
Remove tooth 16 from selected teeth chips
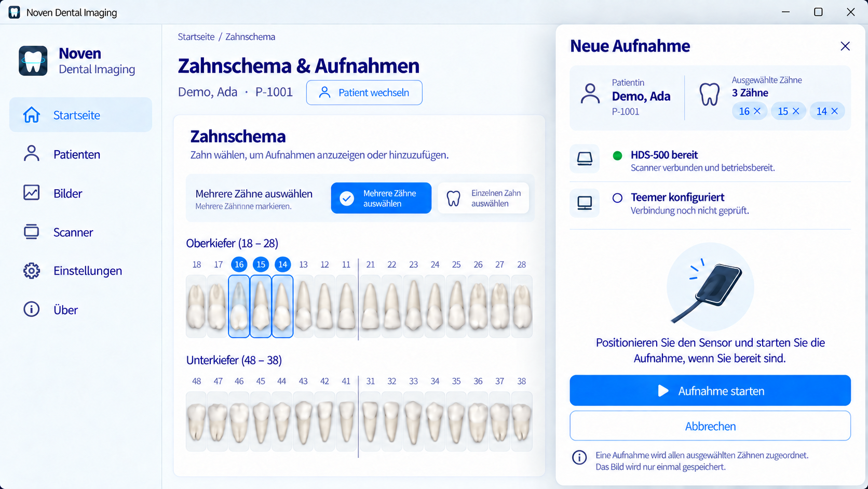(x=757, y=111)
